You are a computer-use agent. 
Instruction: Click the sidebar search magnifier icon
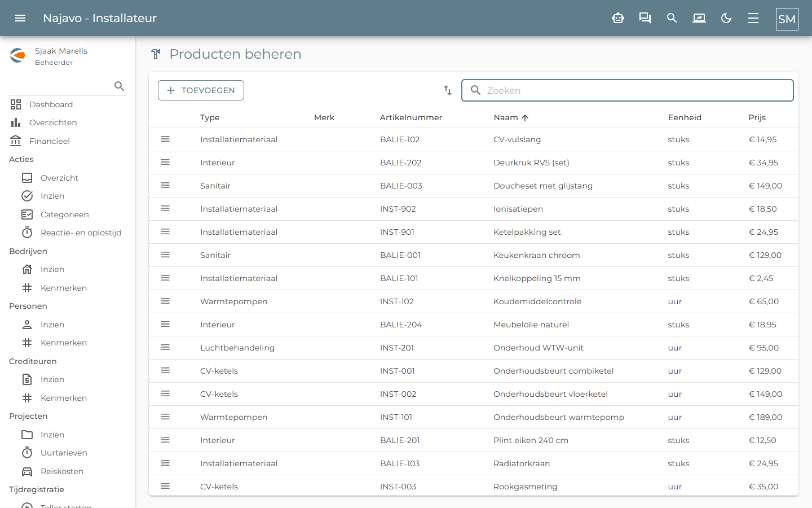point(119,86)
